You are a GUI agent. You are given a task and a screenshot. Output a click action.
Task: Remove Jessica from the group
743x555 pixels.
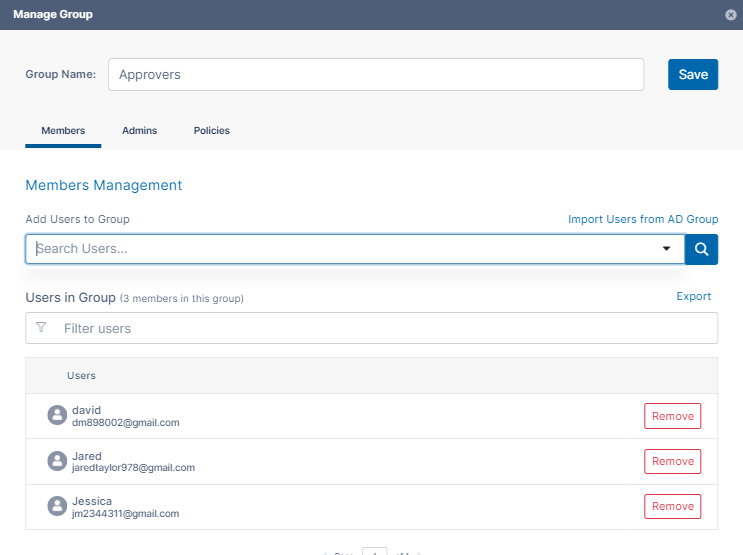tap(672, 506)
